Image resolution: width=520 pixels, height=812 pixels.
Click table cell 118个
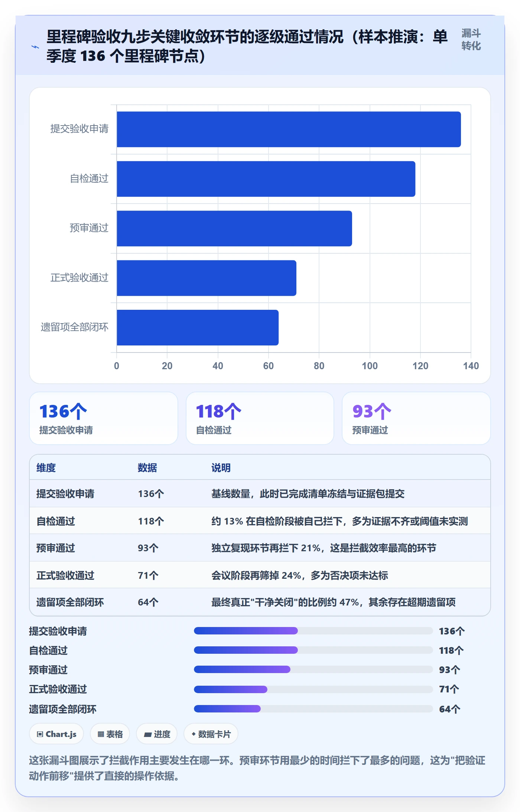(151, 521)
